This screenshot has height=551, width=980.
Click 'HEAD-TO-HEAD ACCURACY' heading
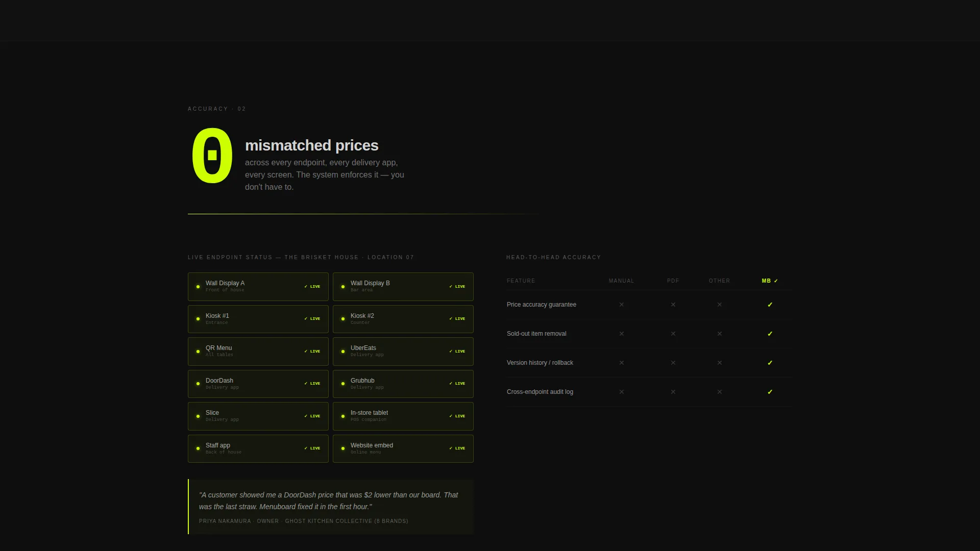click(x=554, y=257)
